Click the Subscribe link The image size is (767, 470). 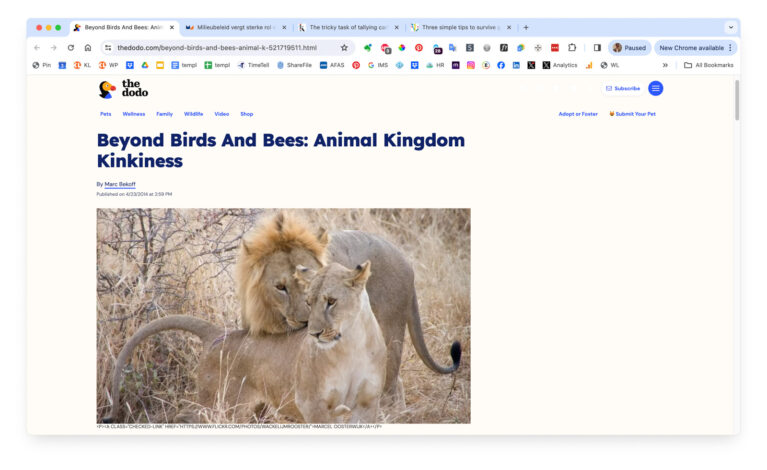coord(623,88)
